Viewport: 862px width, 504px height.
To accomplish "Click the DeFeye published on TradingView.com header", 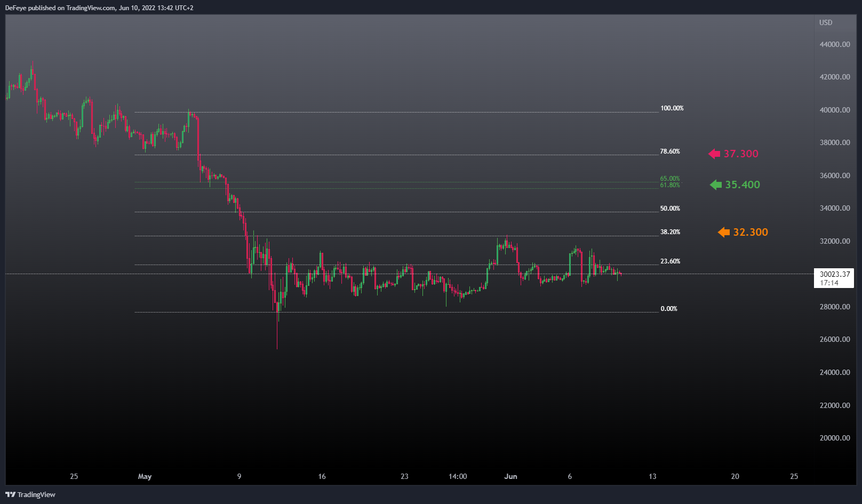I will (x=99, y=8).
